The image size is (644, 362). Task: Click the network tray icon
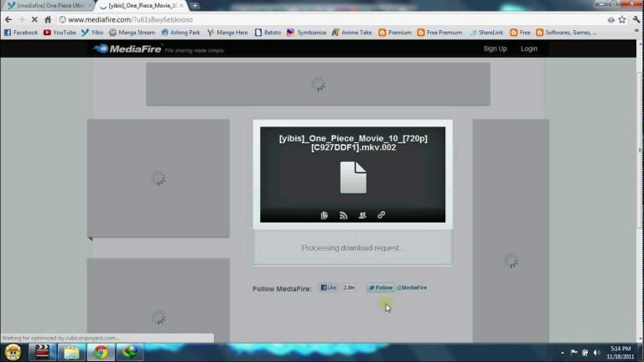coord(584,353)
